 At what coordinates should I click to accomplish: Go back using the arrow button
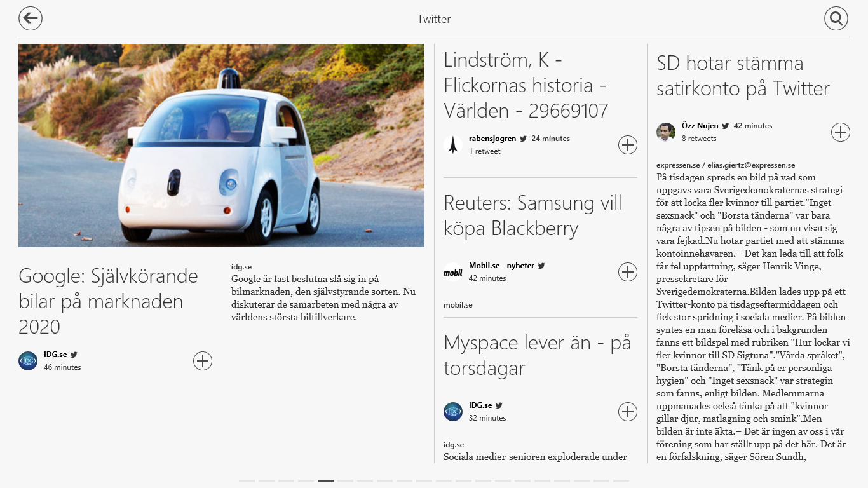[31, 18]
